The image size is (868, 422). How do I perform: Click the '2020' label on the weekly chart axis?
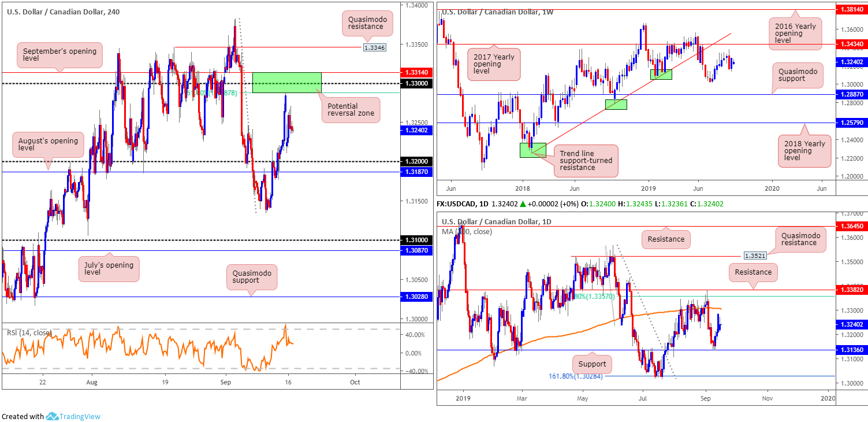(x=772, y=189)
